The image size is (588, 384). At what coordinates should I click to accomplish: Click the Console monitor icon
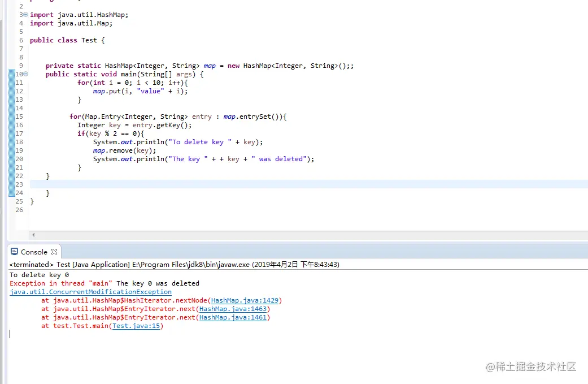[14, 252]
